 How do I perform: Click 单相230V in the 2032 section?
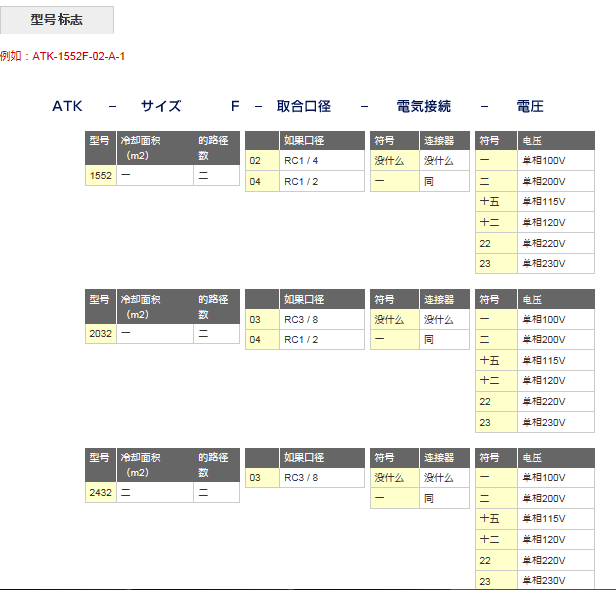click(x=556, y=422)
